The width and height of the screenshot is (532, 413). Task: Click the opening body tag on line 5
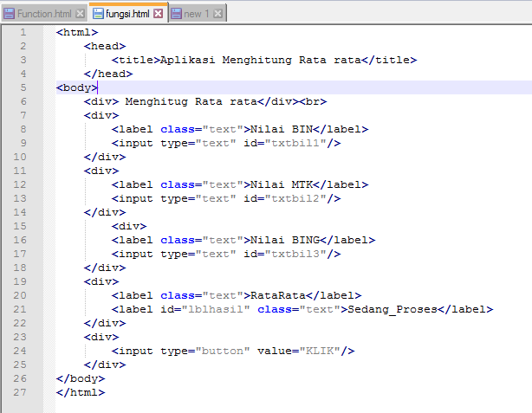click(x=76, y=87)
